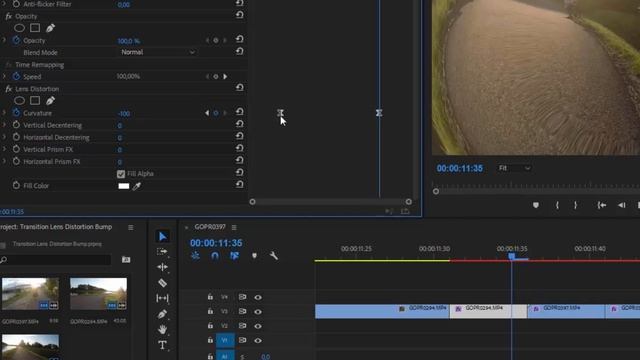Reset the Lens Distortion effect
This screenshot has width=640, height=360.
(x=240, y=88)
